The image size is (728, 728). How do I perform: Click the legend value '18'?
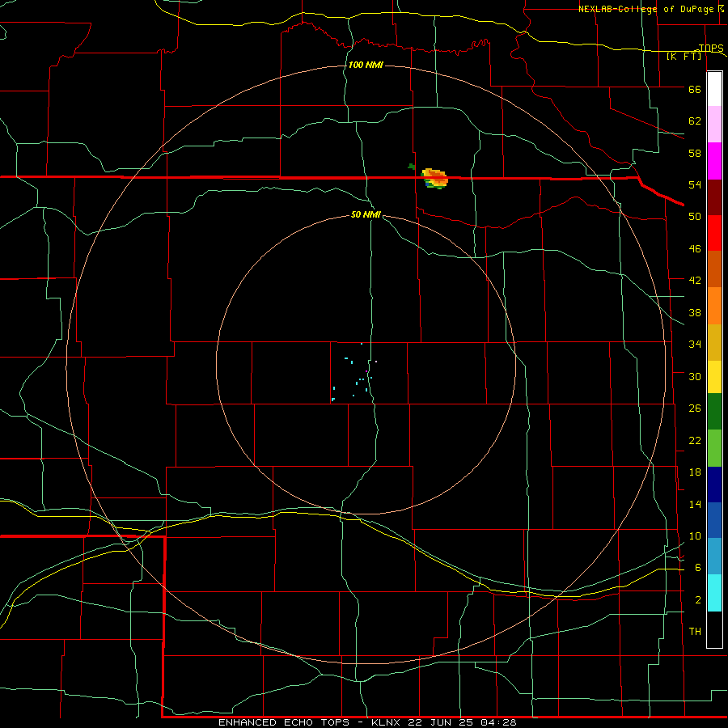[695, 472]
